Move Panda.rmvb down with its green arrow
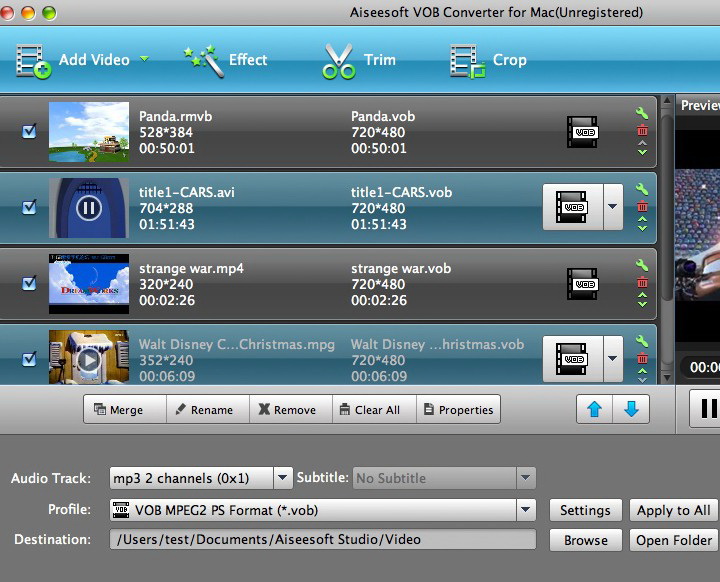 (642, 152)
